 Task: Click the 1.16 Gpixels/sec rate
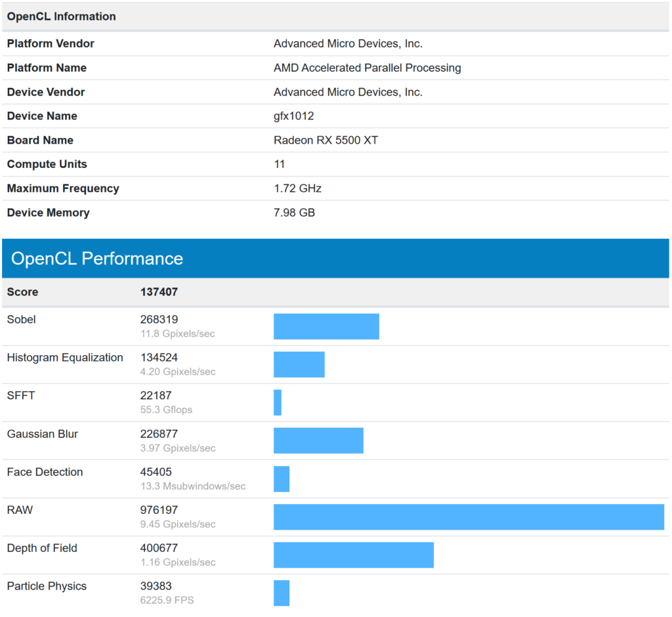[178, 562]
